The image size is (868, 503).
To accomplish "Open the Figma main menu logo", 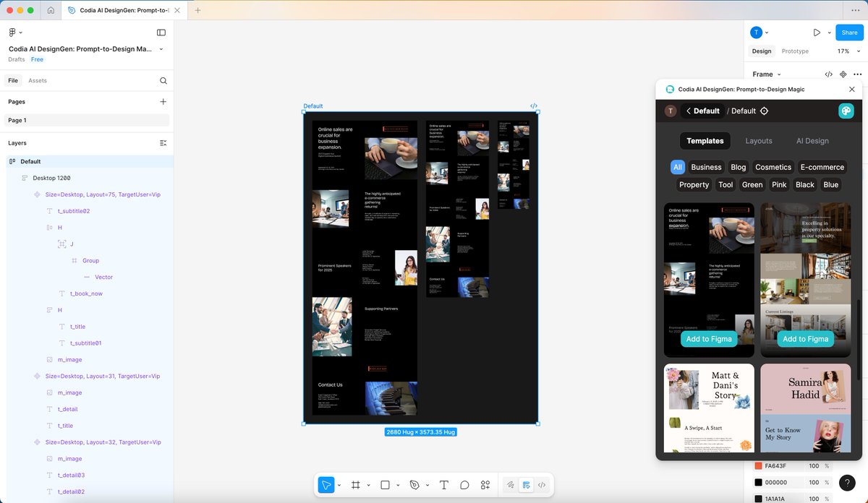I will point(12,33).
